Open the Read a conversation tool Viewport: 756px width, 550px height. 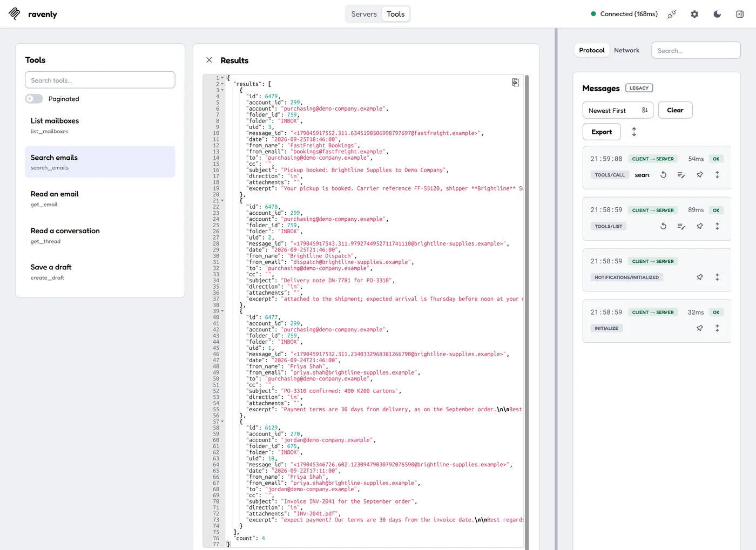(100, 235)
